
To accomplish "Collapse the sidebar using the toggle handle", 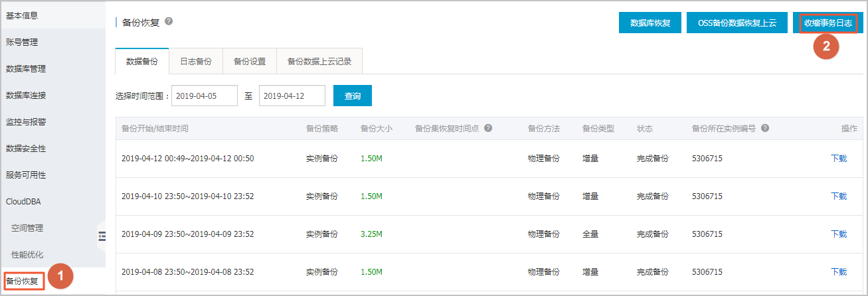I will (102, 234).
